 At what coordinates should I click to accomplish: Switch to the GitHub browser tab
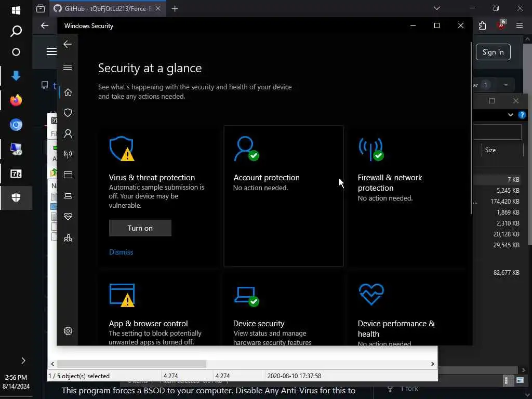pos(107,8)
